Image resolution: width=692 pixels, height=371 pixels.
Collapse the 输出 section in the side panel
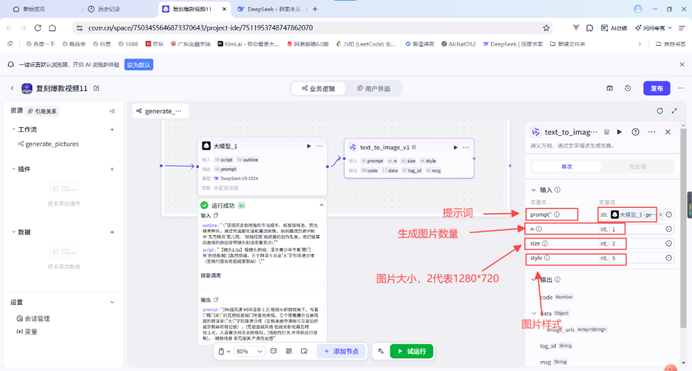click(x=534, y=279)
